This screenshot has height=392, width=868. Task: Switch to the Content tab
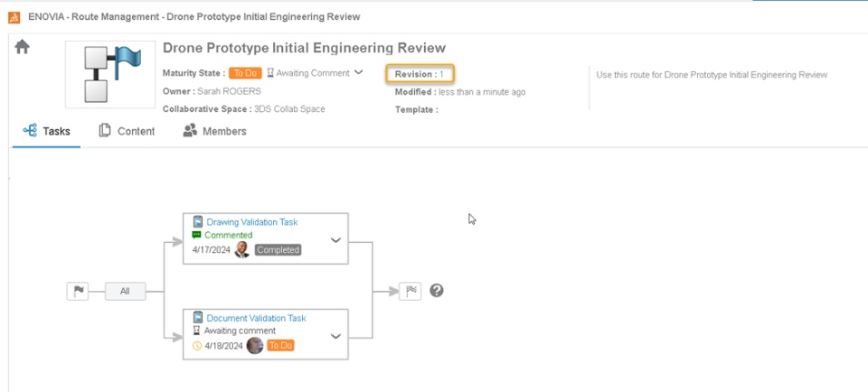pyautogui.click(x=127, y=131)
